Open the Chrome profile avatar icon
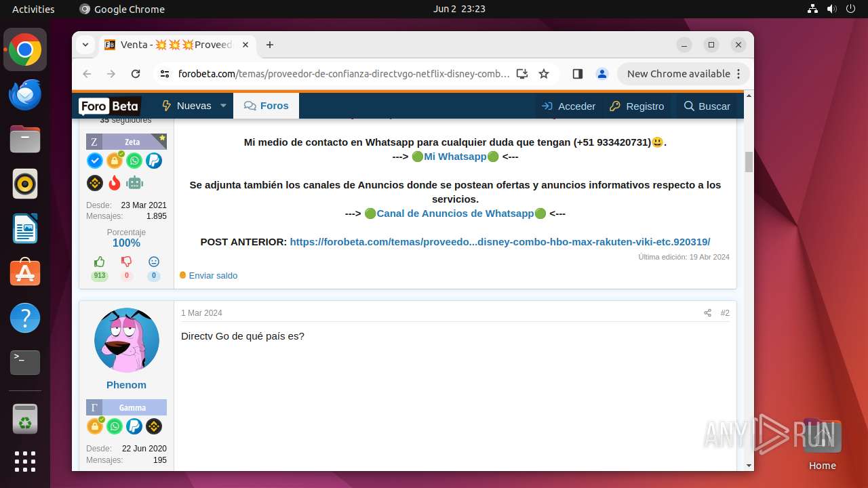The image size is (868, 488). point(601,74)
